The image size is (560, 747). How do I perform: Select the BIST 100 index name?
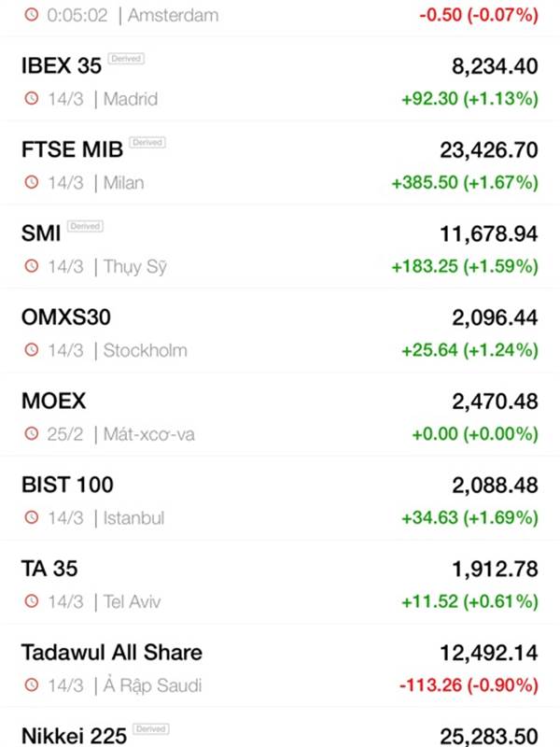67,485
